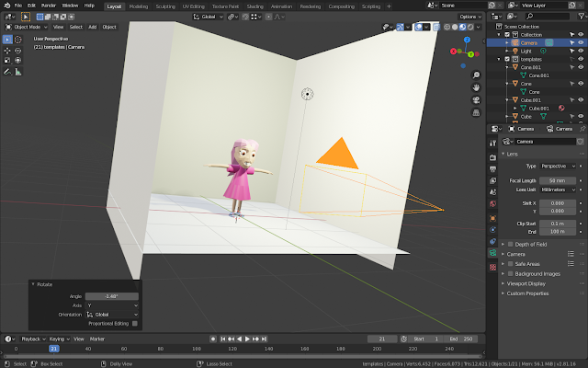Screen dimensions: 588x368
Task: Open the Object Constraints properties tab icon
Action: pyautogui.click(x=492, y=241)
